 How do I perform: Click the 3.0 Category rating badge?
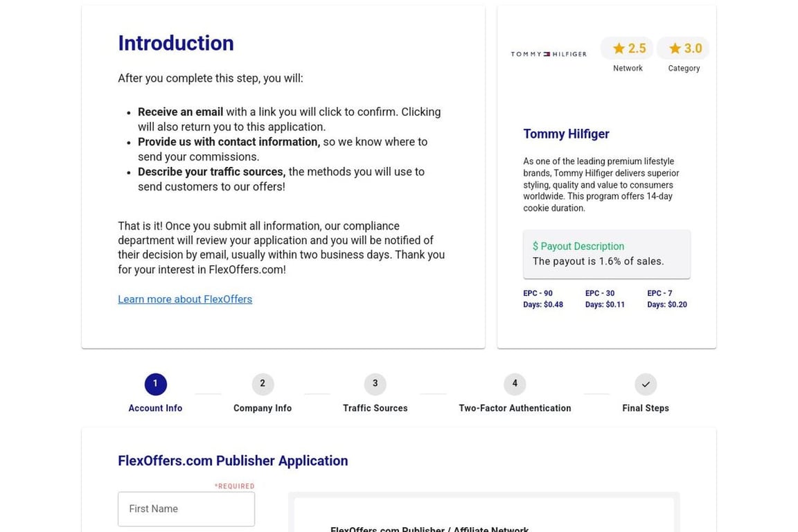683,48
